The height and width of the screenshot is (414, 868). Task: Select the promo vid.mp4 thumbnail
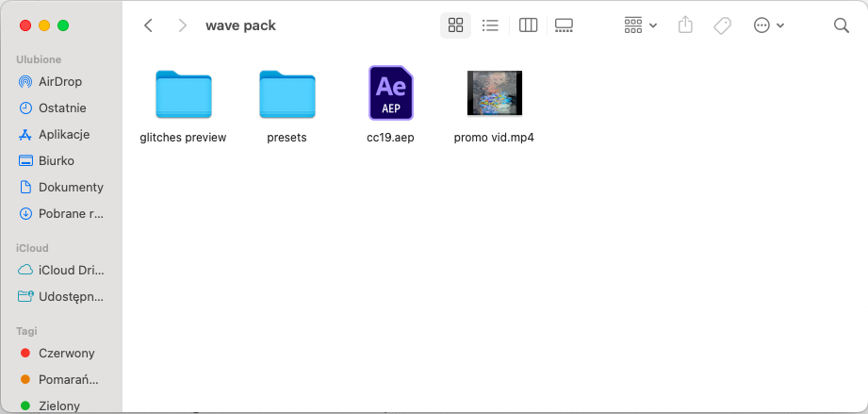pyautogui.click(x=494, y=92)
